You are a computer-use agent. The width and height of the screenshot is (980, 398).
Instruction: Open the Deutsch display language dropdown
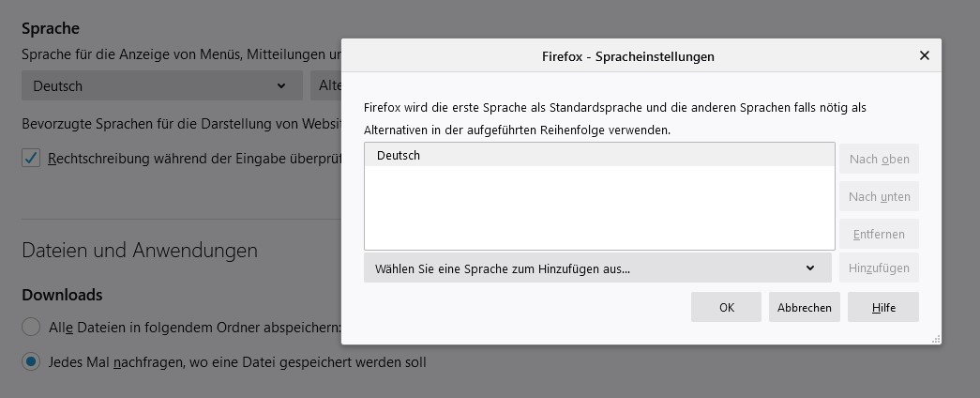161,86
